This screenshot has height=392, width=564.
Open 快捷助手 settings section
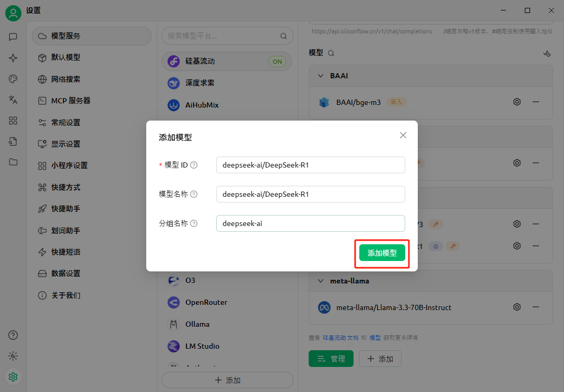pos(91,209)
